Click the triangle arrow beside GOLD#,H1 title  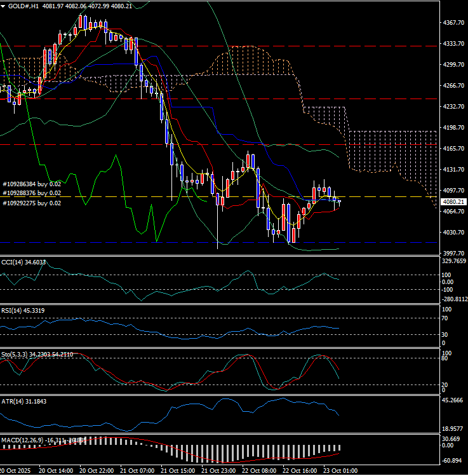pos(5,5)
